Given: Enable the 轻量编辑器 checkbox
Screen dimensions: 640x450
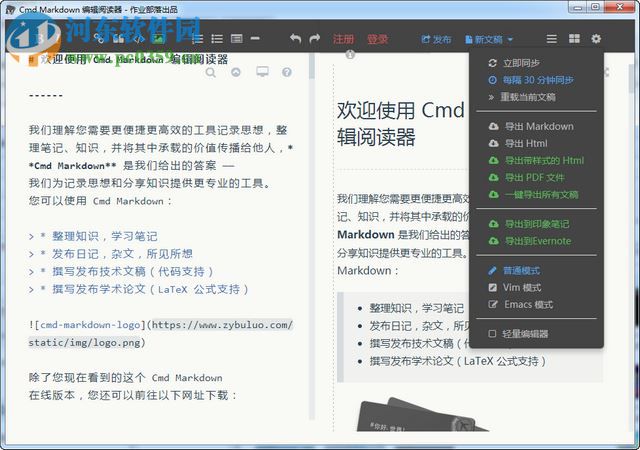Looking at the screenshot, I should click(x=492, y=334).
